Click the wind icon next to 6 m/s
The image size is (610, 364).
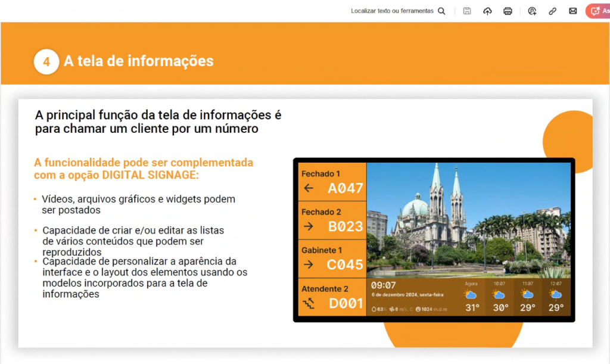point(392,309)
